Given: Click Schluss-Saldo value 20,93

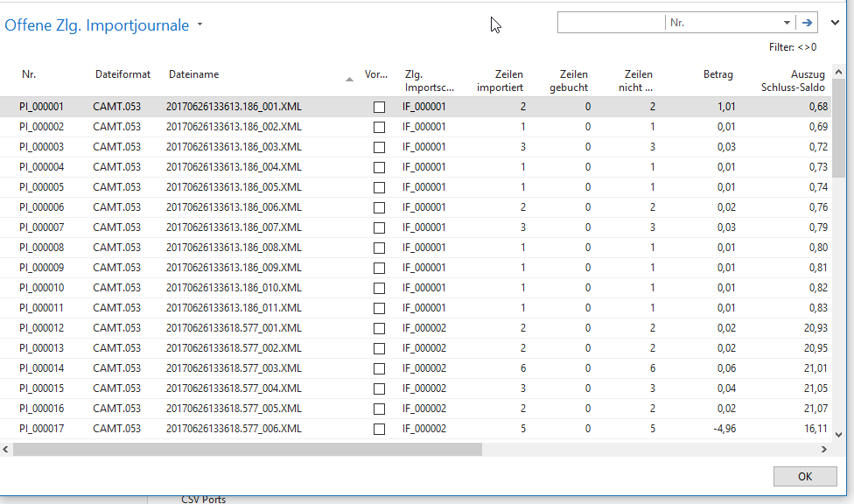Looking at the screenshot, I should 815,328.
